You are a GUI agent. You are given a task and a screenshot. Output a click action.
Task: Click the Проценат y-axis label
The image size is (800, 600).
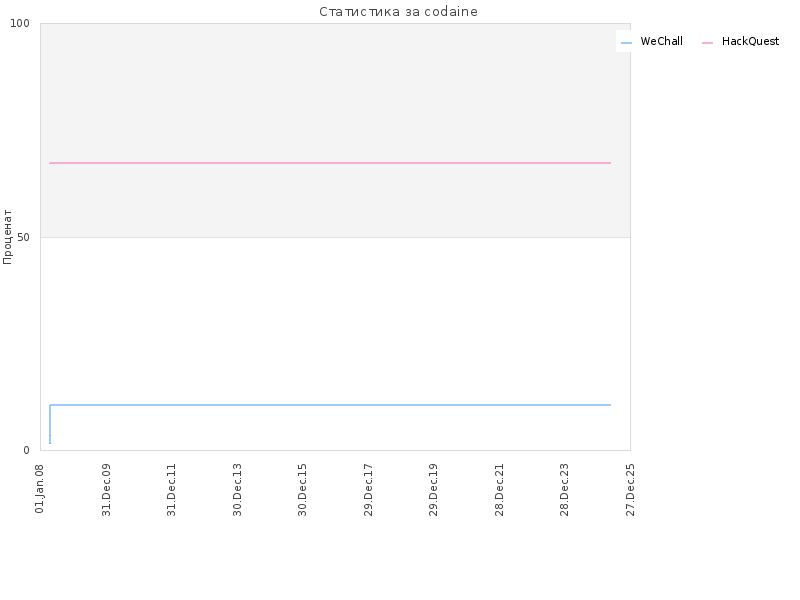pos(7,237)
